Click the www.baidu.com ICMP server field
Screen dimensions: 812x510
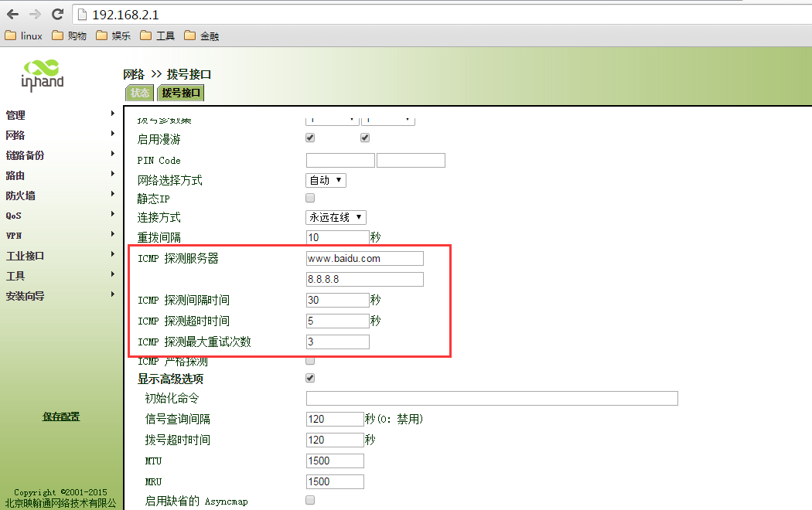click(364, 258)
